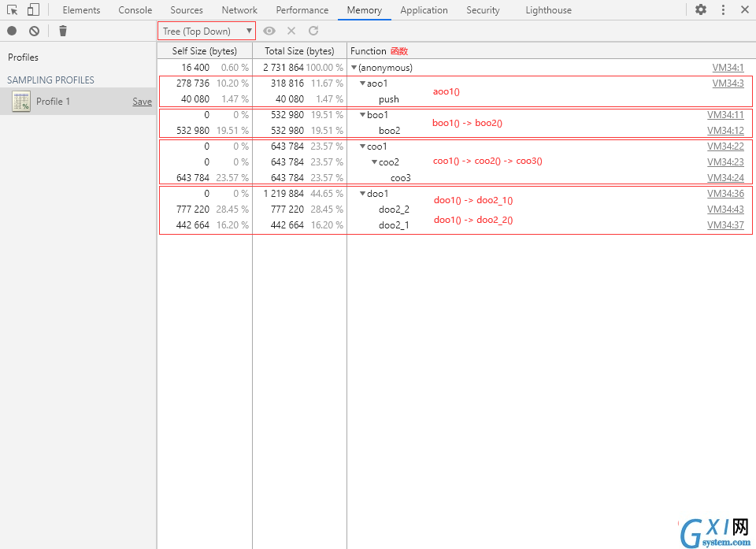The height and width of the screenshot is (549, 756).
Task: Open the Network tab
Action: [239, 10]
